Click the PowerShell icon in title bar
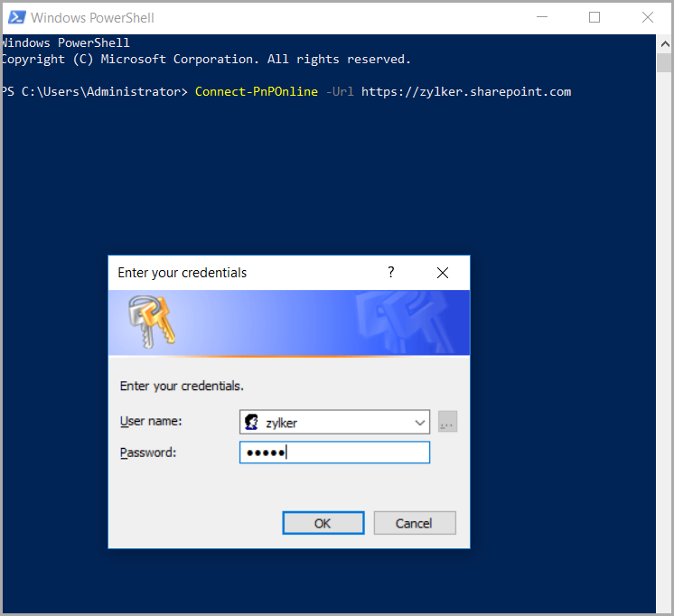Screen dimensions: 674x616 tap(17, 18)
